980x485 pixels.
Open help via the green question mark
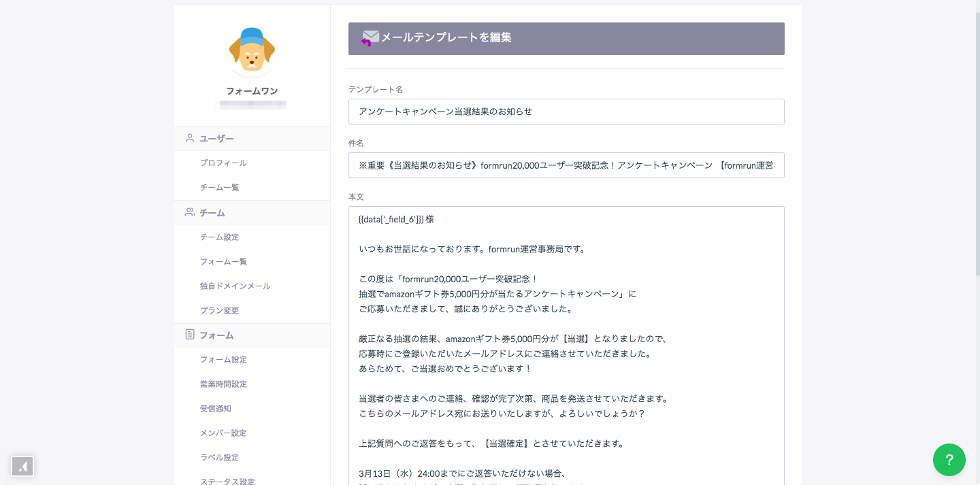949,460
